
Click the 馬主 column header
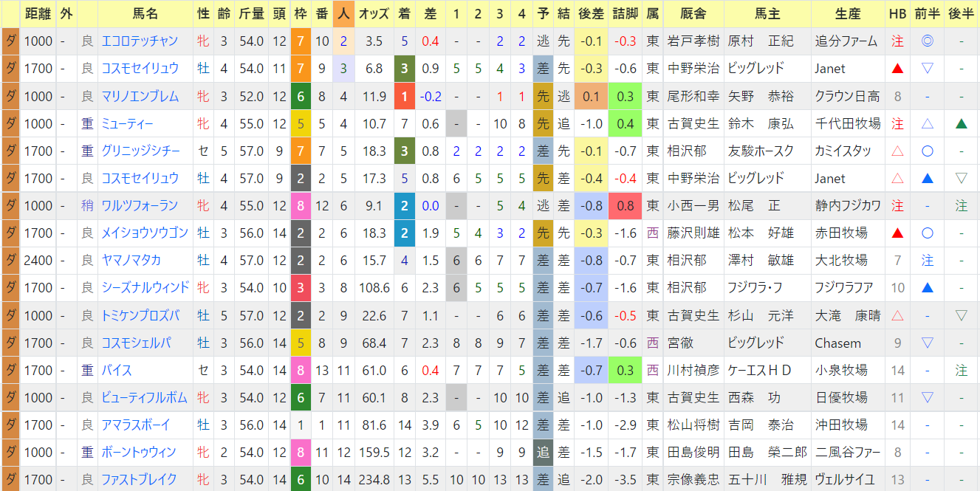point(767,14)
